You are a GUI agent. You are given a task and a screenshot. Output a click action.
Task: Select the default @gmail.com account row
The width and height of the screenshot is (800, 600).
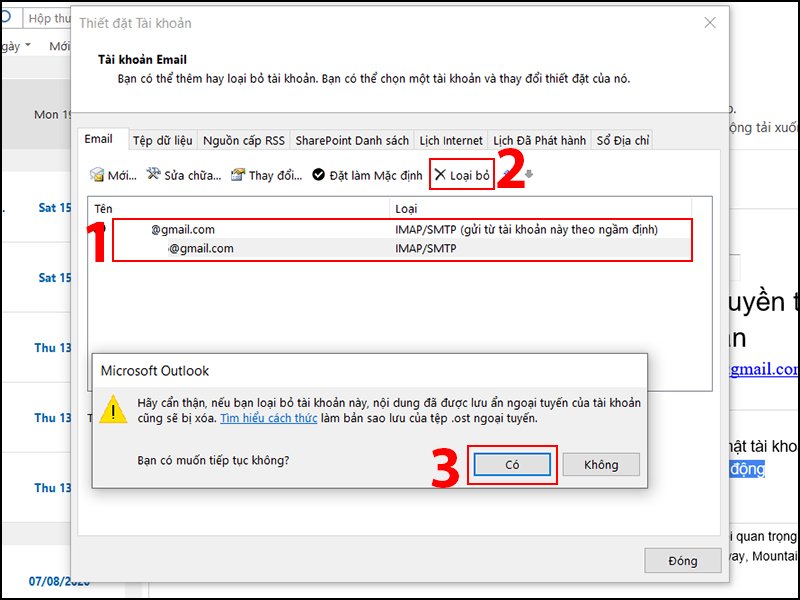point(300,229)
